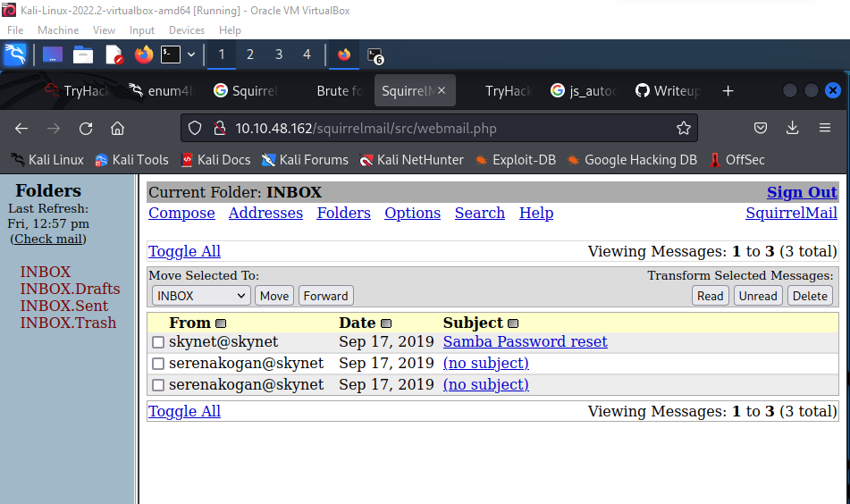This screenshot has width=850, height=504.
Task: Open the INBOX.Drafts folder
Action: pyautogui.click(x=70, y=289)
